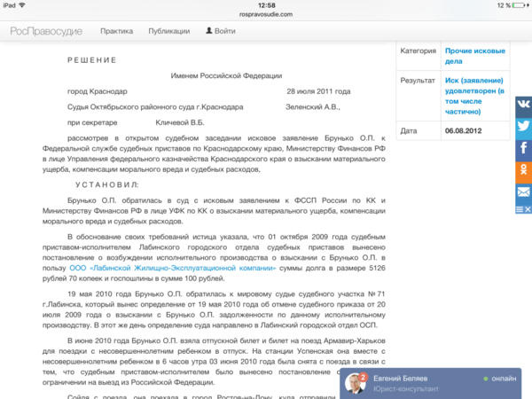Click text 28 июля 2011 года
Viewport: 532px width, 399px height.
(318, 91)
